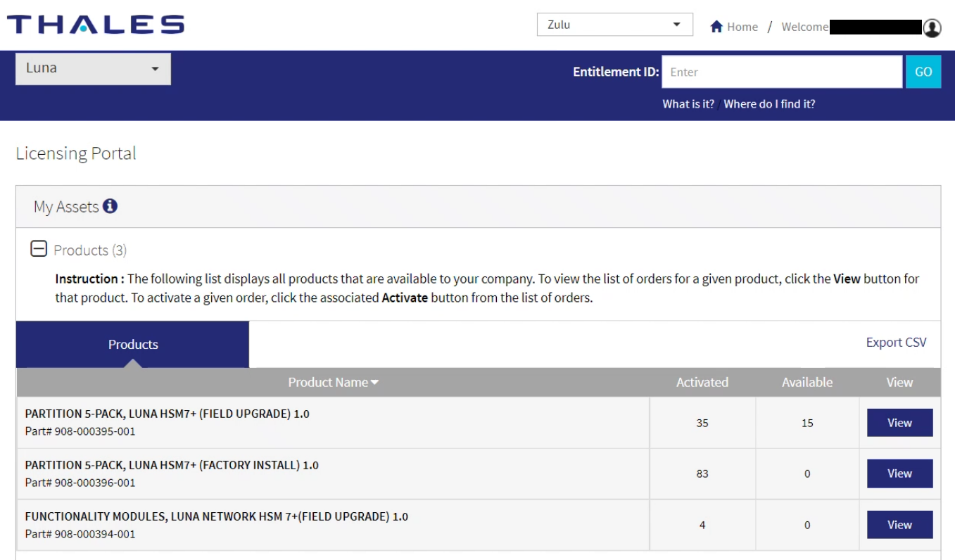Screen dimensions: 955x560
Task: Click the Activated column header
Action: point(702,382)
